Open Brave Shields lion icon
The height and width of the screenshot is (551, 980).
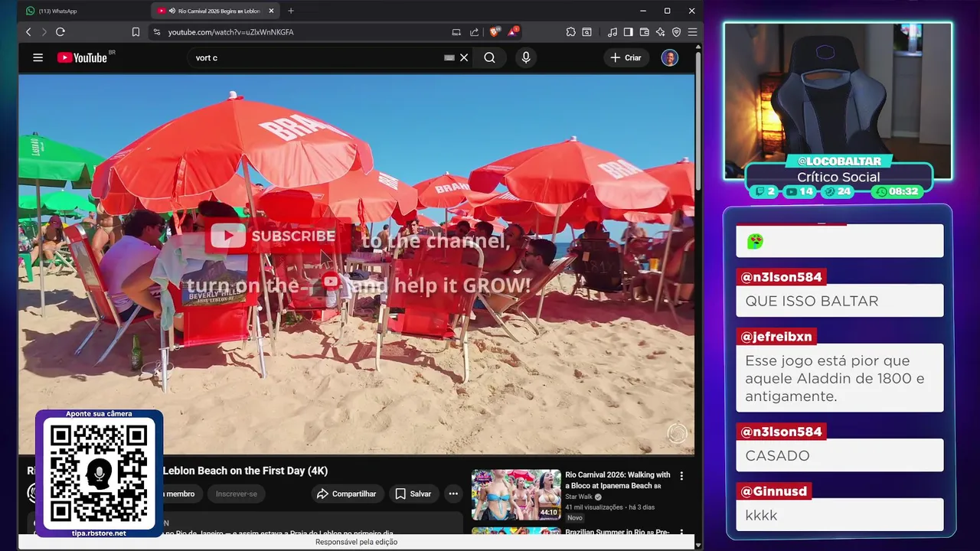(x=495, y=31)
